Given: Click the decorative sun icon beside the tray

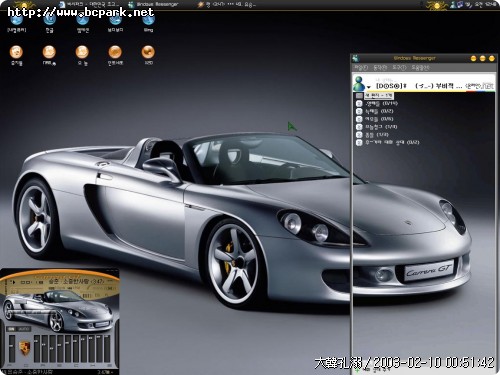Looking at the screenshot, I should tap(437, 5).
